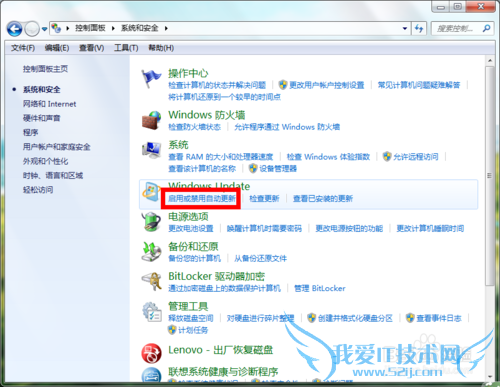Open 将计算机还原到一个较早的时间点 link

coord(224,97)
